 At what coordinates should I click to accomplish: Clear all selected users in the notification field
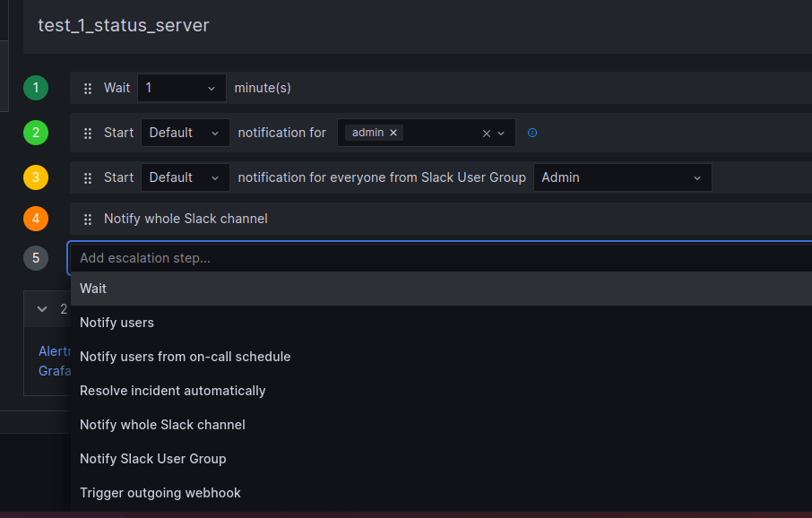[487, 134]
